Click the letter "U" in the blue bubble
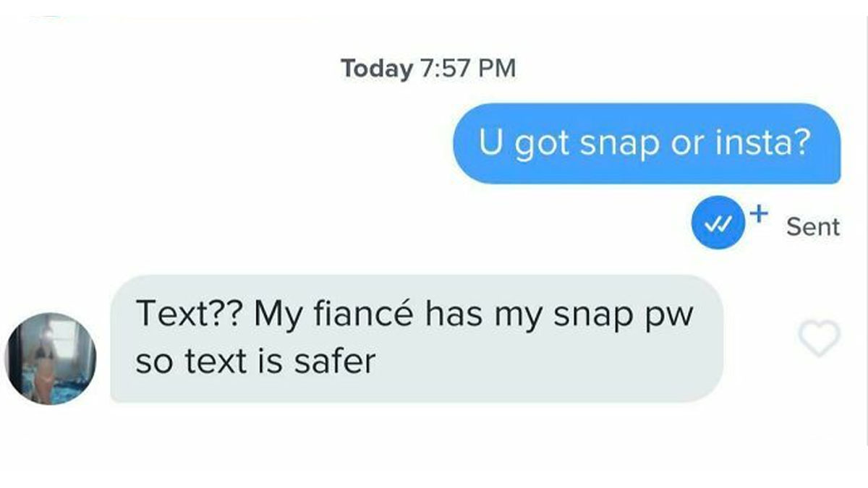The width and height of the screenshot is (868, 488). 491,143
